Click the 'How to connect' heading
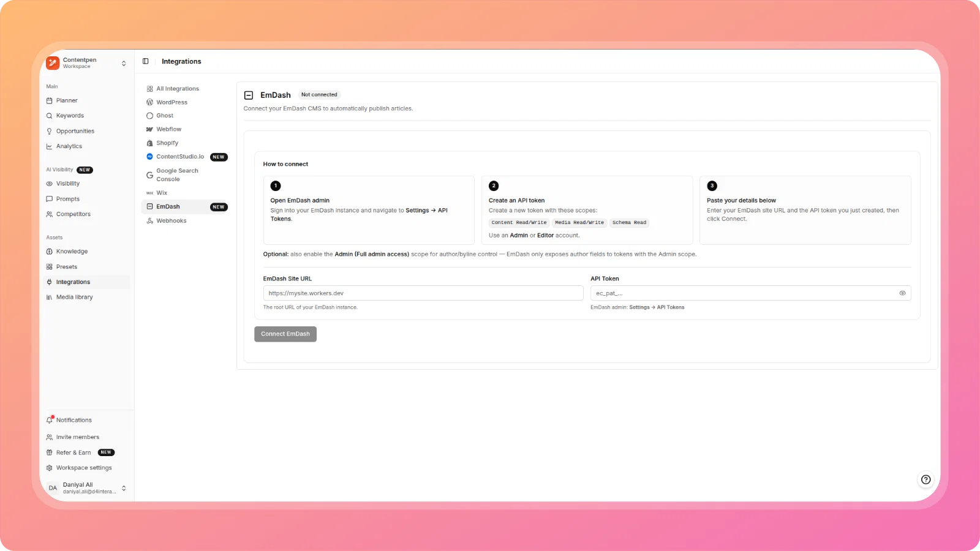980x551 pixels. pos(285,164)
